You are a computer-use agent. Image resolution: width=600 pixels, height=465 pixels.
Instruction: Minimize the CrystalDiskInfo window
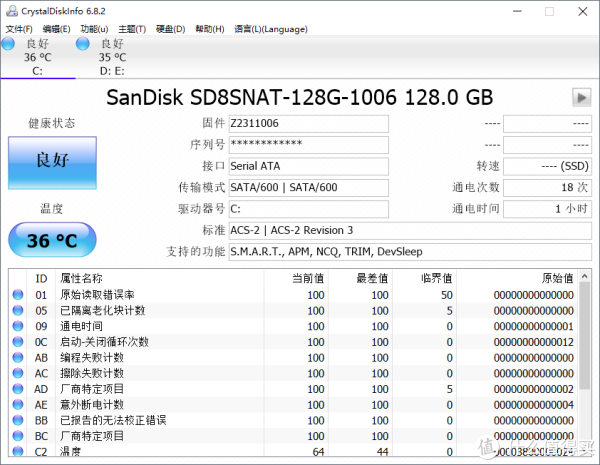[517, 11]
